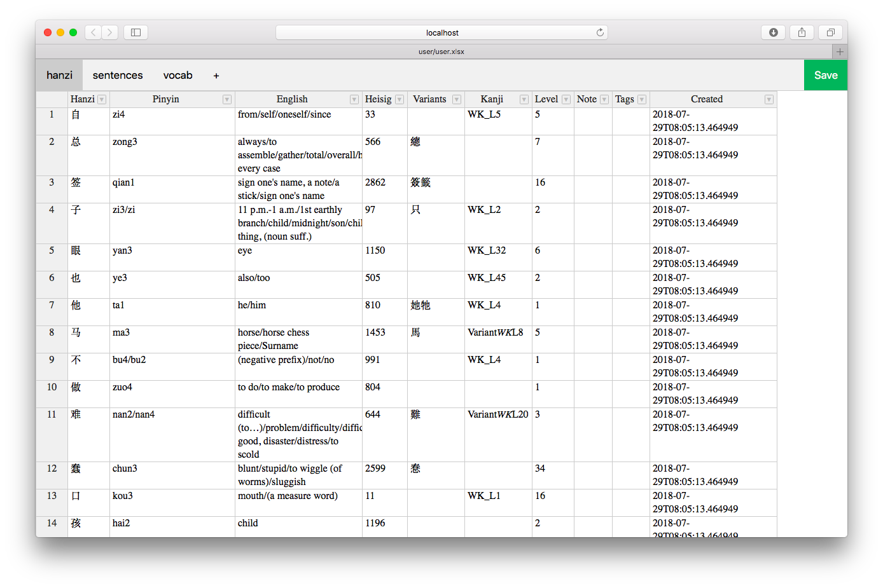
Task: Open the Safari downloads icon
Action: tap(773, 32)
